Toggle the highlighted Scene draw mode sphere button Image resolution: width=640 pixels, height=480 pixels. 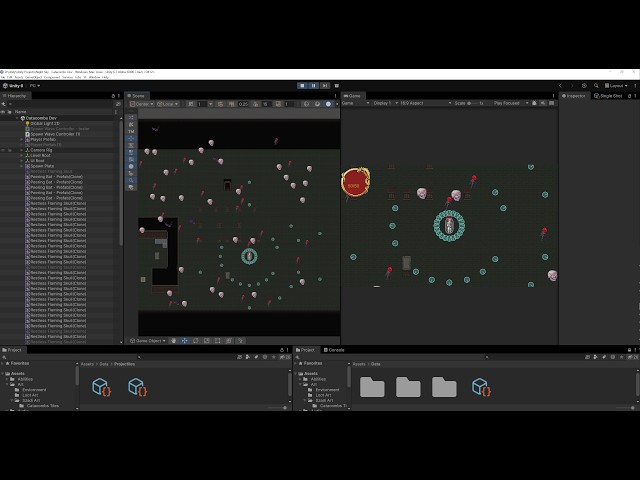pos(328,104)
